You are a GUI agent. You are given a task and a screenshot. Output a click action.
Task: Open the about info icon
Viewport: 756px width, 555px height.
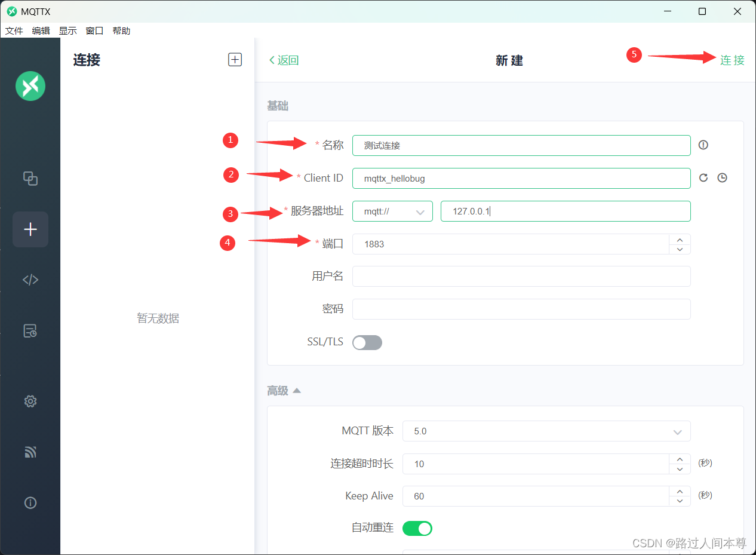pyautogui.click(x=30, y=503)
